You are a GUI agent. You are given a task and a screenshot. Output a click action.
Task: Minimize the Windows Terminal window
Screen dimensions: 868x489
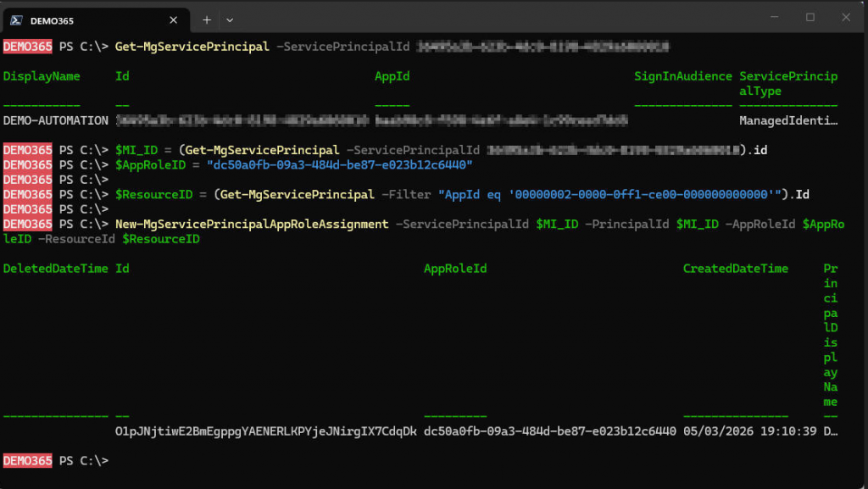coord(773,17)
